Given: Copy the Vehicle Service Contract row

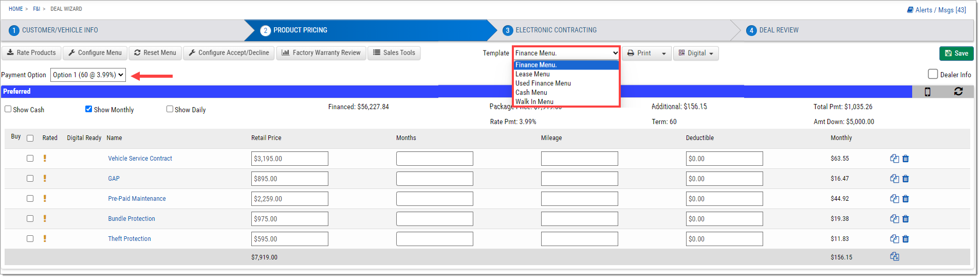Looking at the screenshot, I should tap(894, 159).
